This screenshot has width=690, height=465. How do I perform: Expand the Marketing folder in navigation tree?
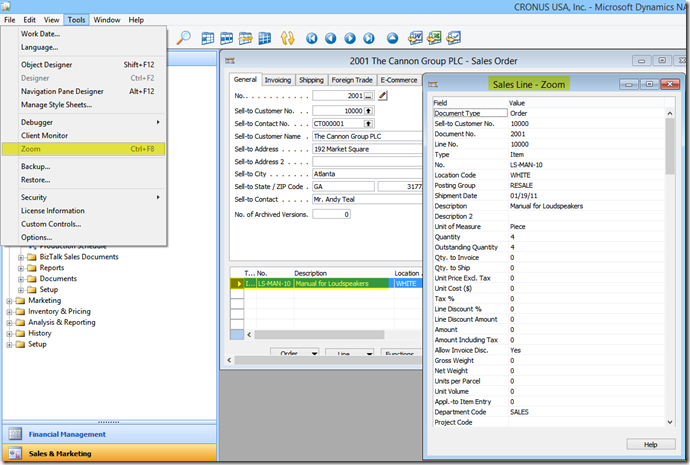10,300
